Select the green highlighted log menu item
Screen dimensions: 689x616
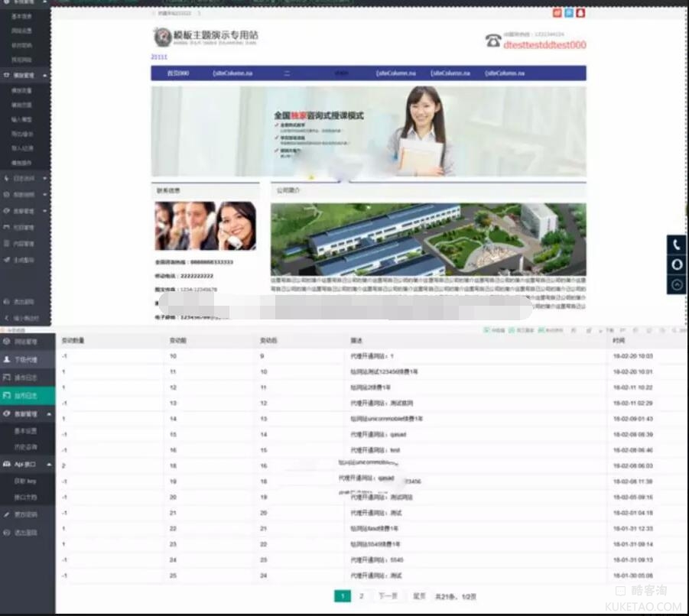(26, 395)
